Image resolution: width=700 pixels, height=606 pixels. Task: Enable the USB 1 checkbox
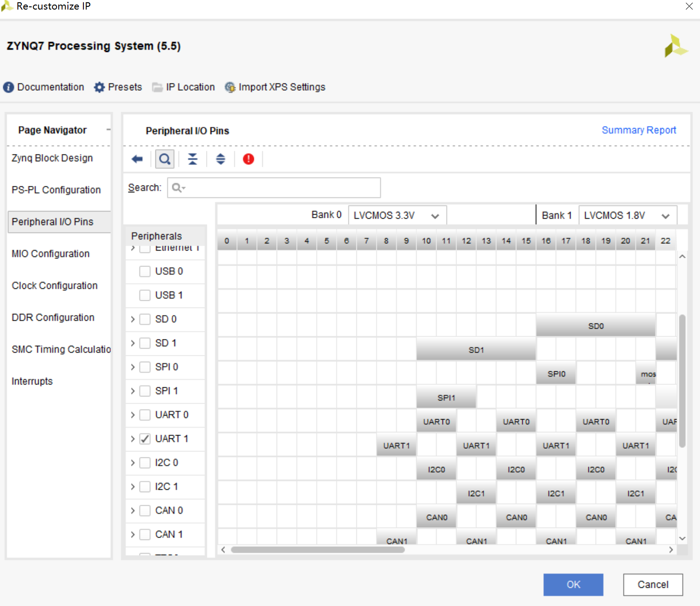coord(145,295)
